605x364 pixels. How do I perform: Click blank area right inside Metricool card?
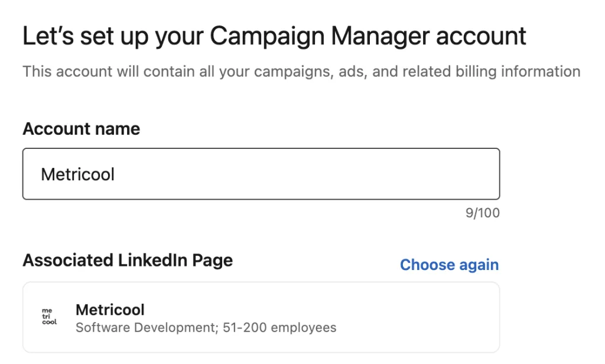[x=425, y=317]
